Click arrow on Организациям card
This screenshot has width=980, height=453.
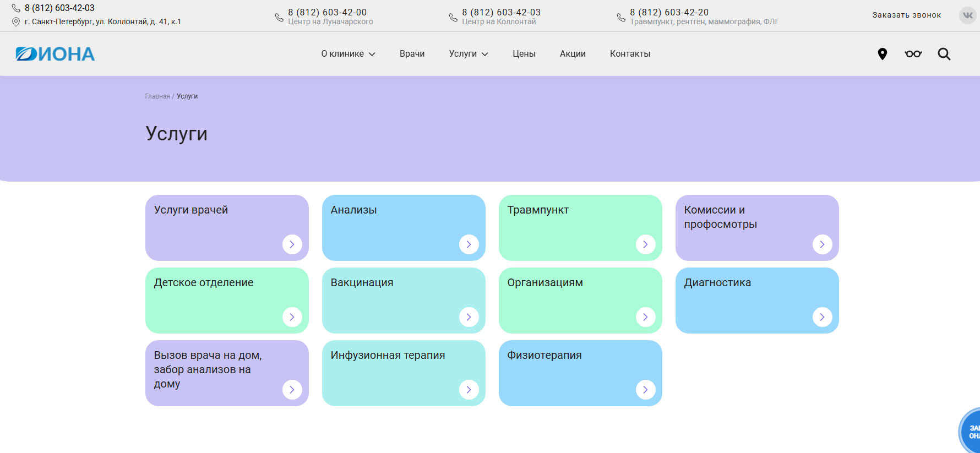[x=646, y=317]
